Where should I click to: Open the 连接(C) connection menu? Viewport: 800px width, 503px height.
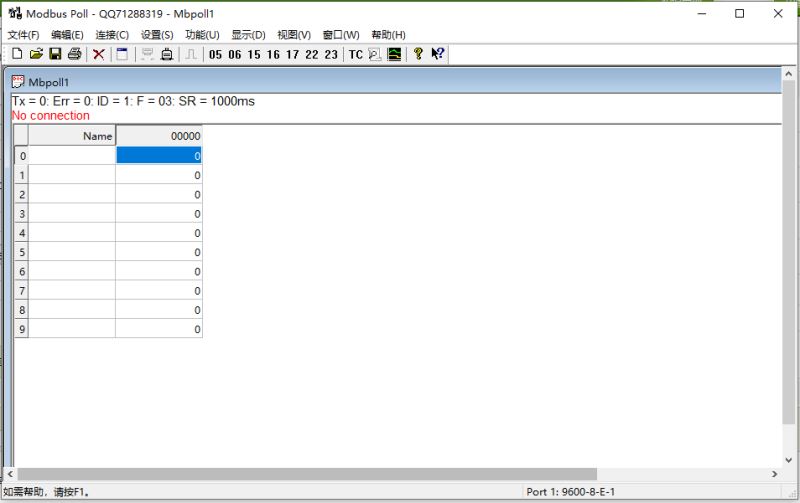pos(112,35)
